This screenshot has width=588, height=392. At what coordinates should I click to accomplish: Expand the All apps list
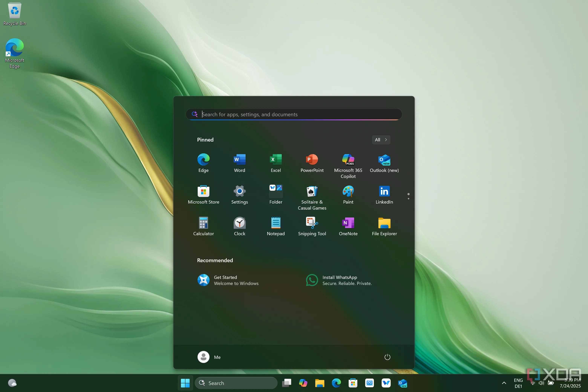click(x=381, y=140)
